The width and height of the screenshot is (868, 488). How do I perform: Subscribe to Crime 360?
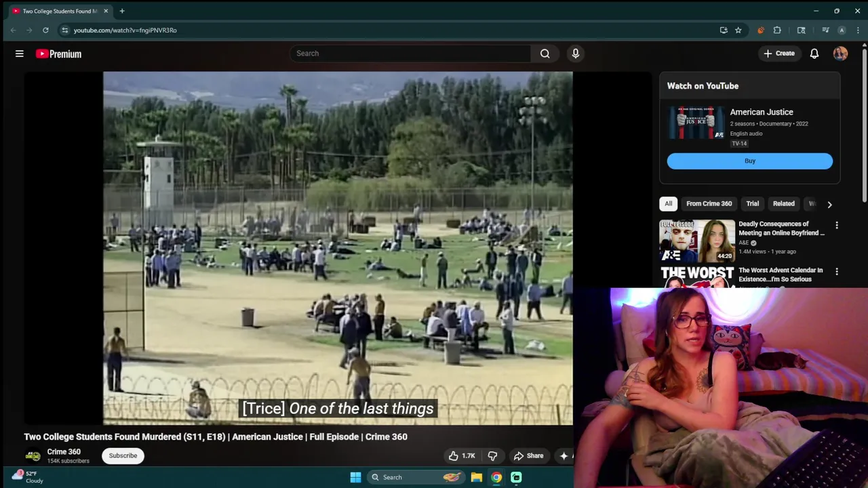point(123,455)
